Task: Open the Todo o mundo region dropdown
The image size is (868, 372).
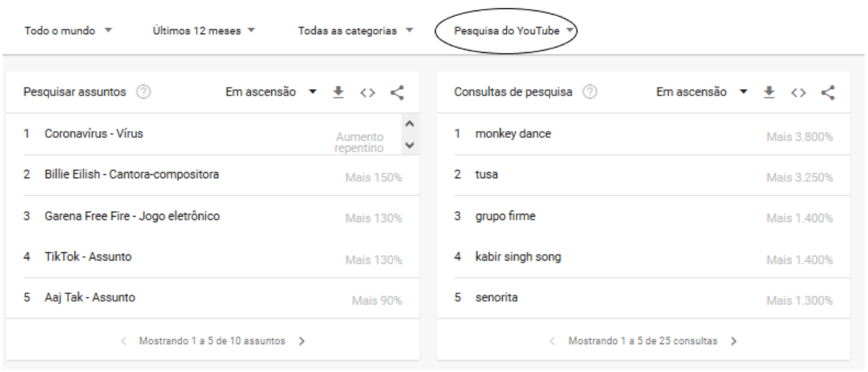Action: [x=68, y=31]
